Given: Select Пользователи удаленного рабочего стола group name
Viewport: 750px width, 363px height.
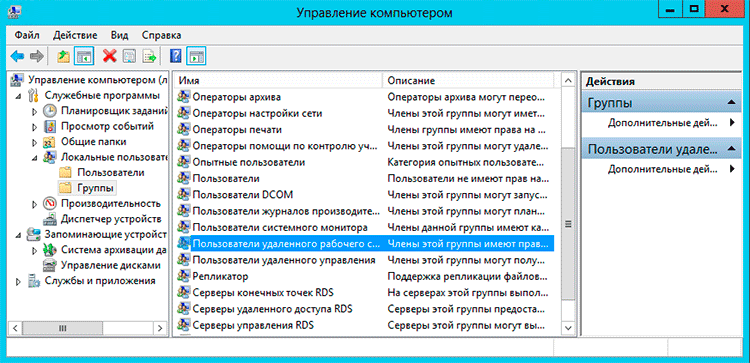Looking at the screenshot, I should [286, 244].
